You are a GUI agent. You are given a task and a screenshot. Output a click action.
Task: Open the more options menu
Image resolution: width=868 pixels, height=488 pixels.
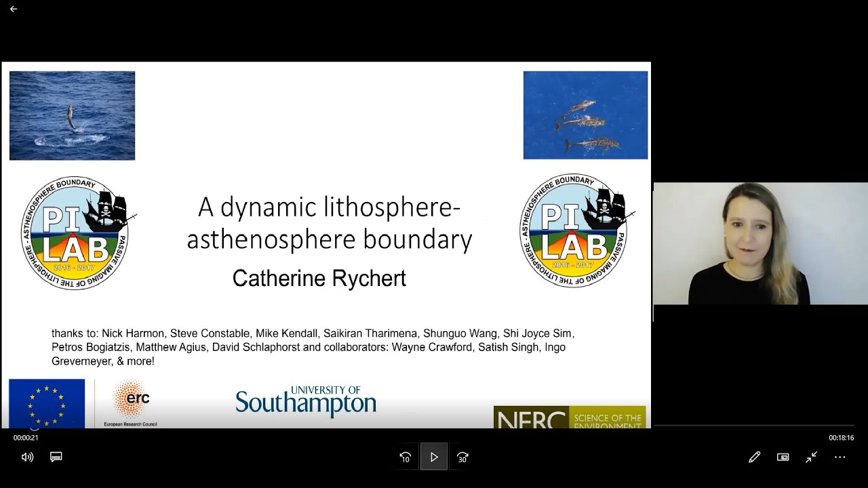pyautogui.click(x=840, y=457)
